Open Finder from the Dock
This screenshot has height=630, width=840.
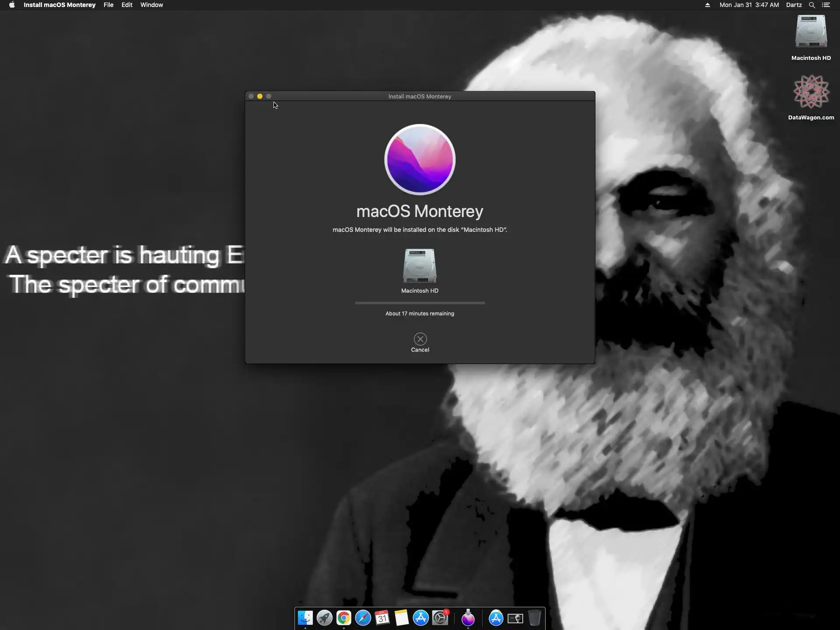(305, 618)
